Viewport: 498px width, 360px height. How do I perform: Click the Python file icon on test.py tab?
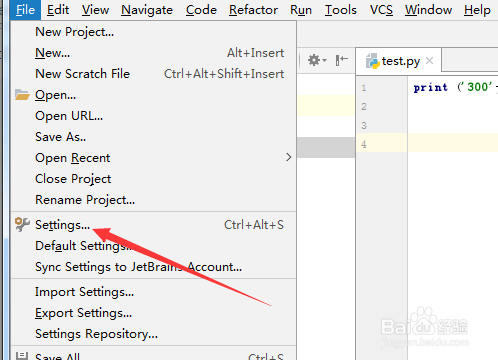[373, 61]
